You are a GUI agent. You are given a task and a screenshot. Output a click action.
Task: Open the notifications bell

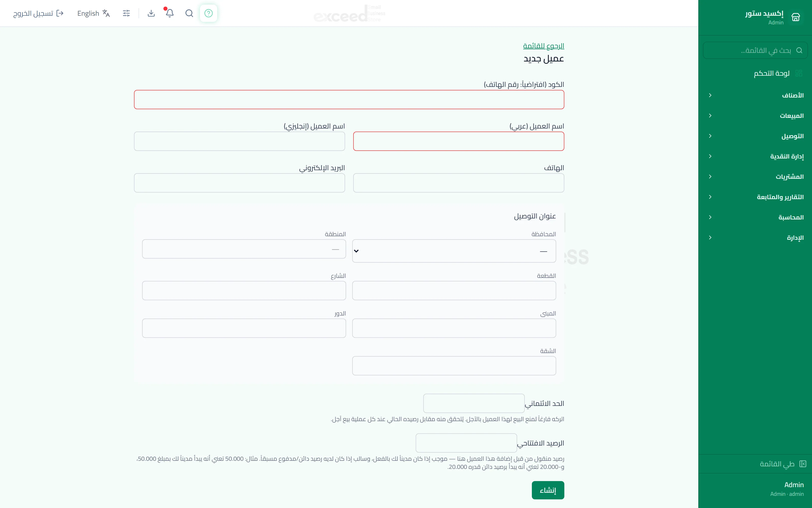(x=170, y=13)
